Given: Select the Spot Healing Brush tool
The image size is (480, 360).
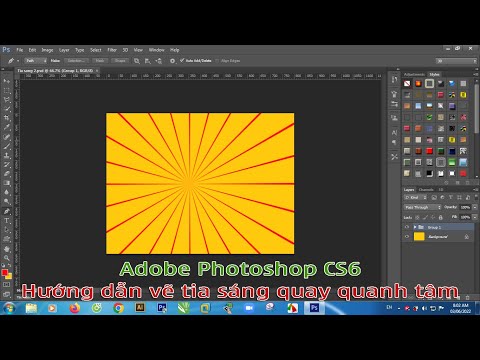Looking at the screenshot, I should click(x=7, y=137).
